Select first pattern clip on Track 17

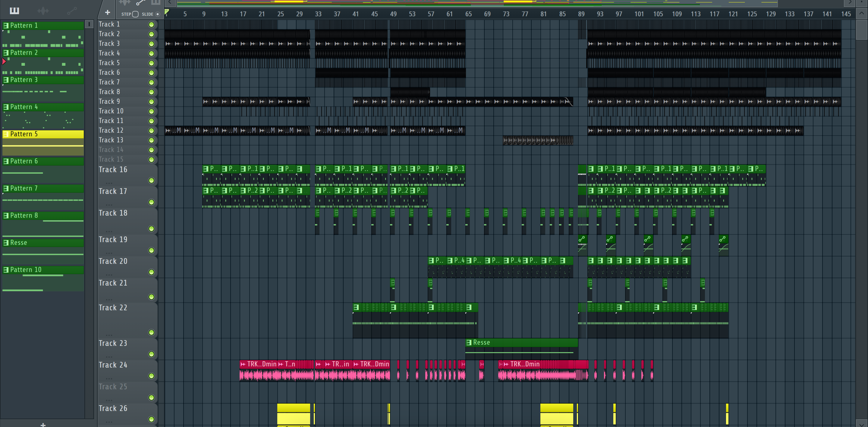click(211, 197)
